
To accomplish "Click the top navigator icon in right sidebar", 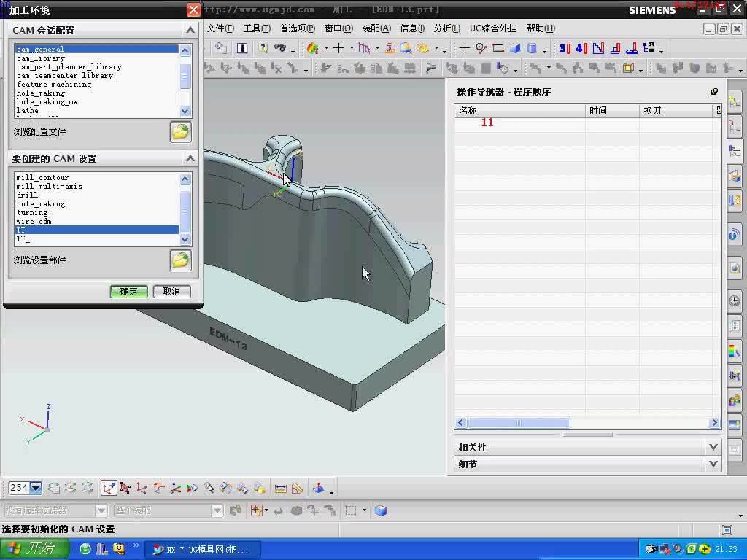I will (734, 101).
